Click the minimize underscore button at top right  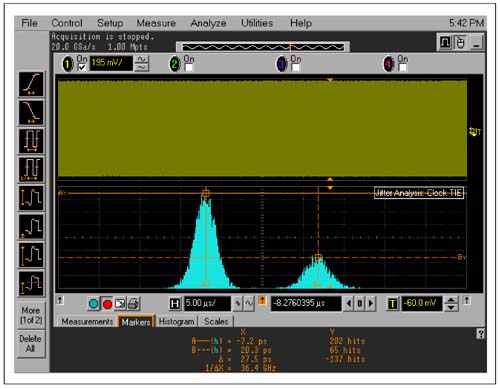click(477, 42)
